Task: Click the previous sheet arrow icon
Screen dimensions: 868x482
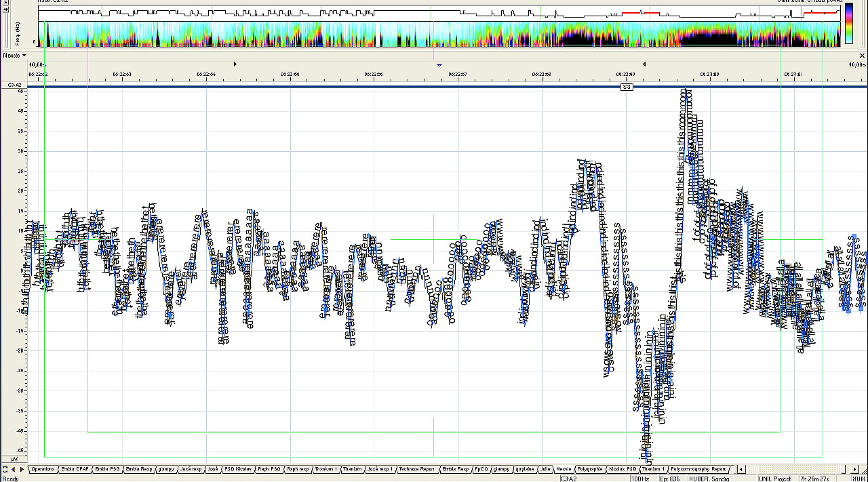Action: click(x=13, y=469)
